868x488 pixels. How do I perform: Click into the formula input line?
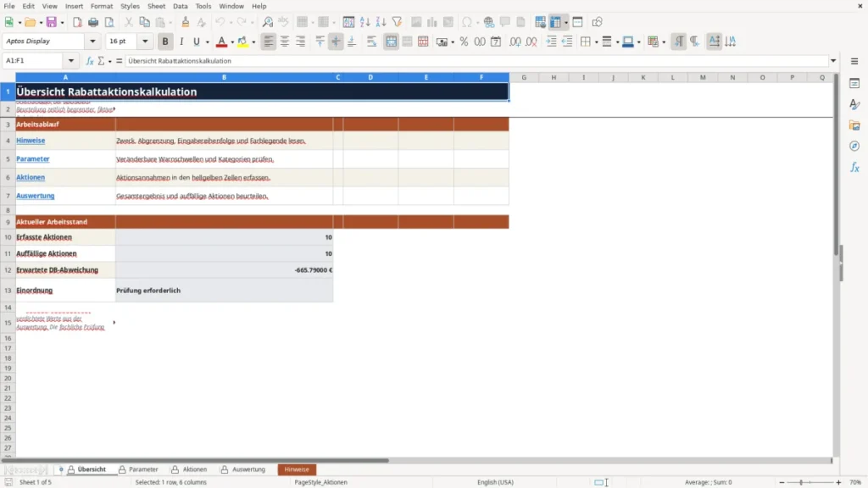pyautogui.click(x=476, y=61)
